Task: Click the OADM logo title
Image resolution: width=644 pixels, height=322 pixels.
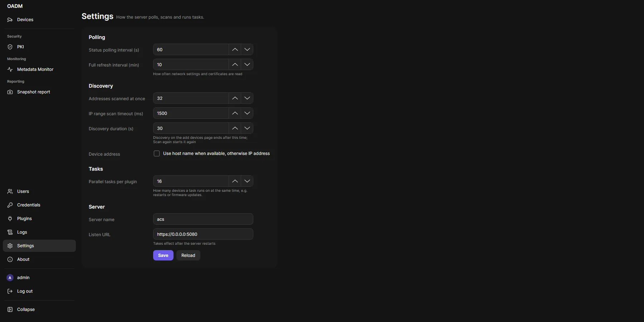Action: [15, 6]
